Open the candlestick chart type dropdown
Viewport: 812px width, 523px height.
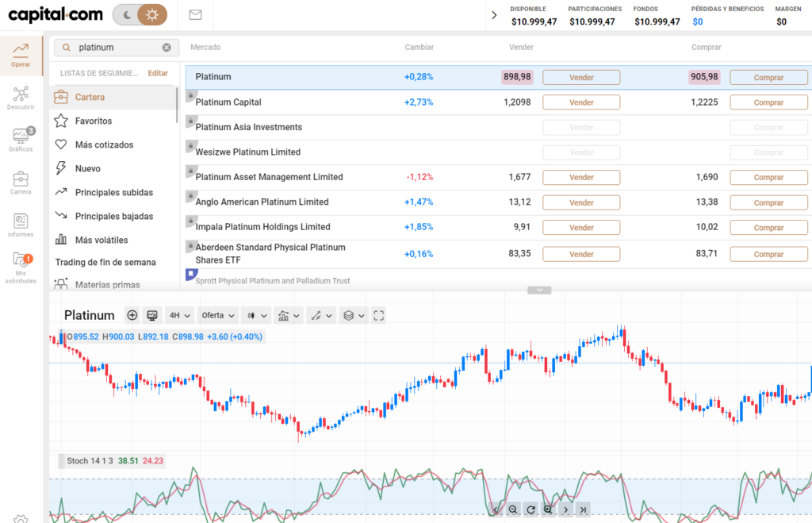click(257, 315)
